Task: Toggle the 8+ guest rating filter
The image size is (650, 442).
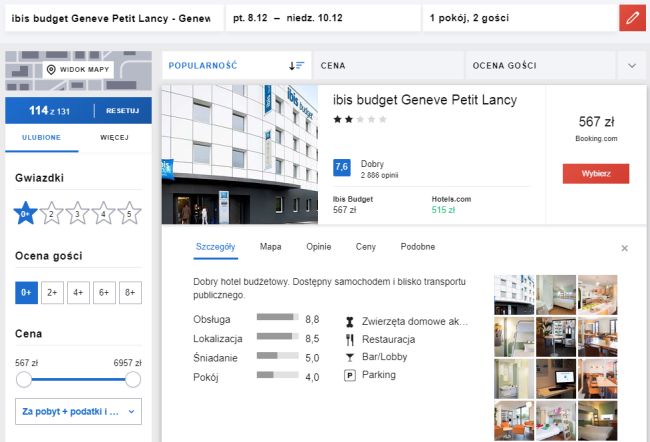Action: click(129, 293)
